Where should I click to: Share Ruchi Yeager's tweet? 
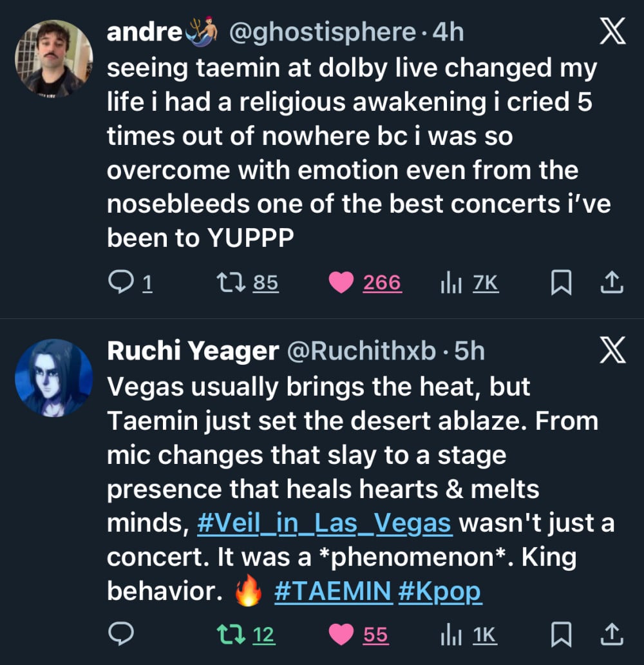pyautogui.click(x=612, y=635)
